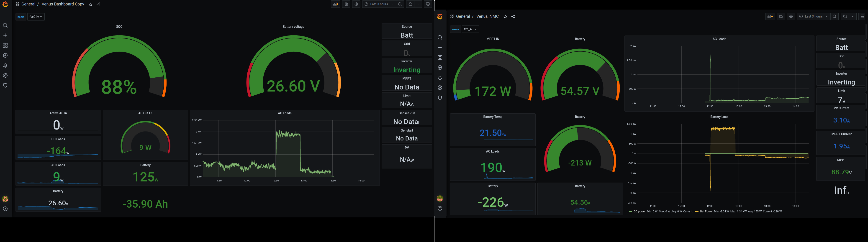Screen dimensions: 868x242
Task: Open Server Admin shield in Venus_NMC sidebar
Action: coord(440,98)
